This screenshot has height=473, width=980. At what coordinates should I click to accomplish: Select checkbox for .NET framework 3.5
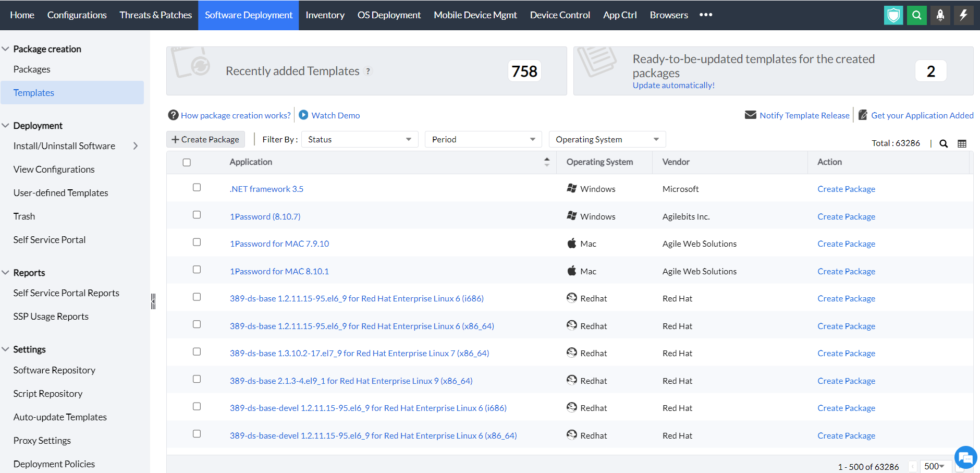(197, 187)
